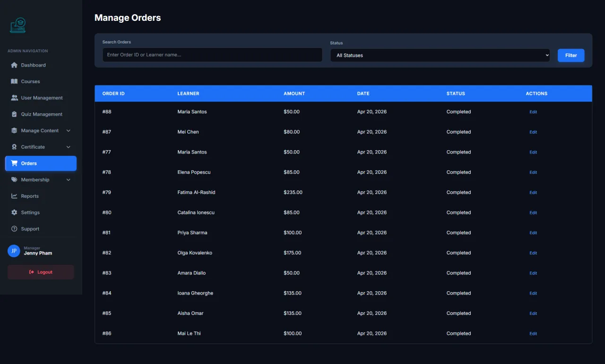Click the Logout button
605x364 pixels.
click(41, 272)
